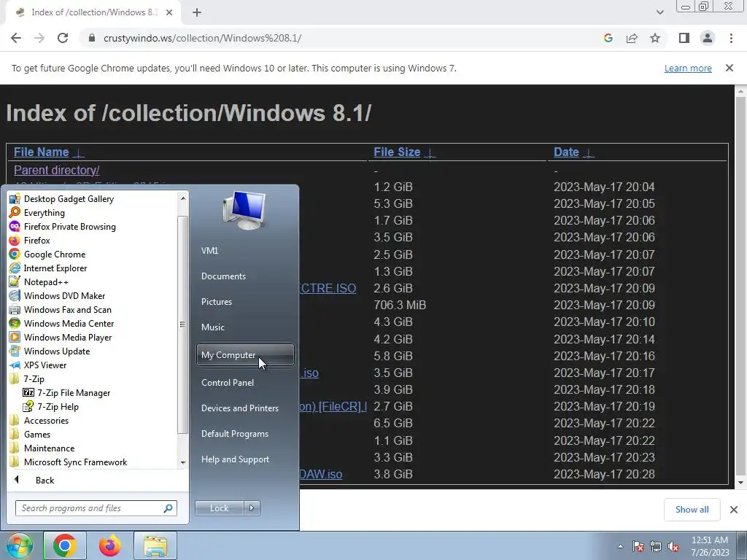Viewport: 747px width, 560px height.
Task: Bookmark this page with the star
Action: pyautogui.click(x=655, y=38)
